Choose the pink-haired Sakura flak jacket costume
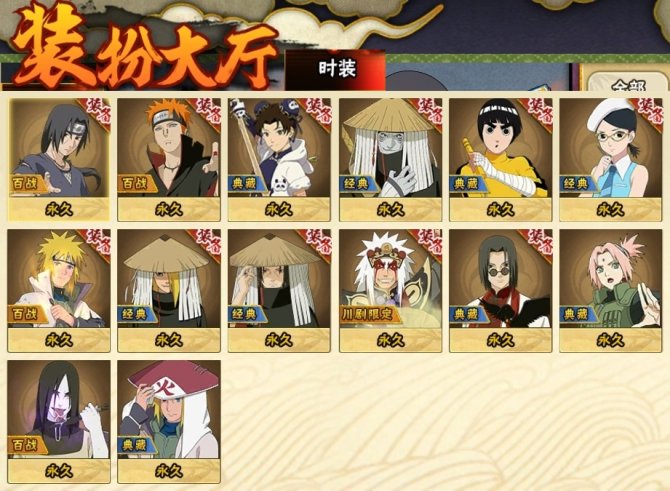 pyautogui.click(x=611, y=291)
